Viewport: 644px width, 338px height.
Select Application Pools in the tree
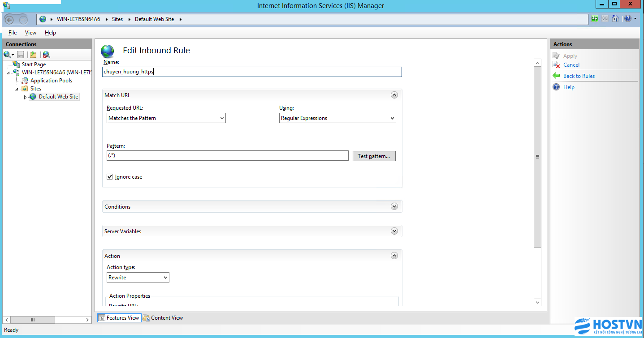point(51,81)
